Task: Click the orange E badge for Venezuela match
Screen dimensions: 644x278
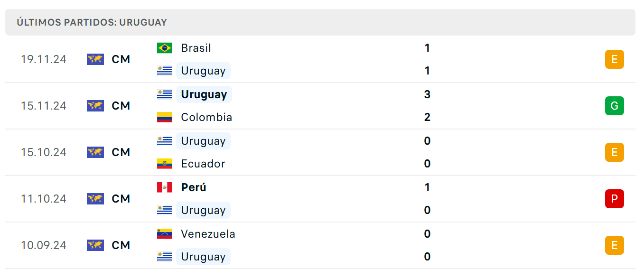Action: 614,245
